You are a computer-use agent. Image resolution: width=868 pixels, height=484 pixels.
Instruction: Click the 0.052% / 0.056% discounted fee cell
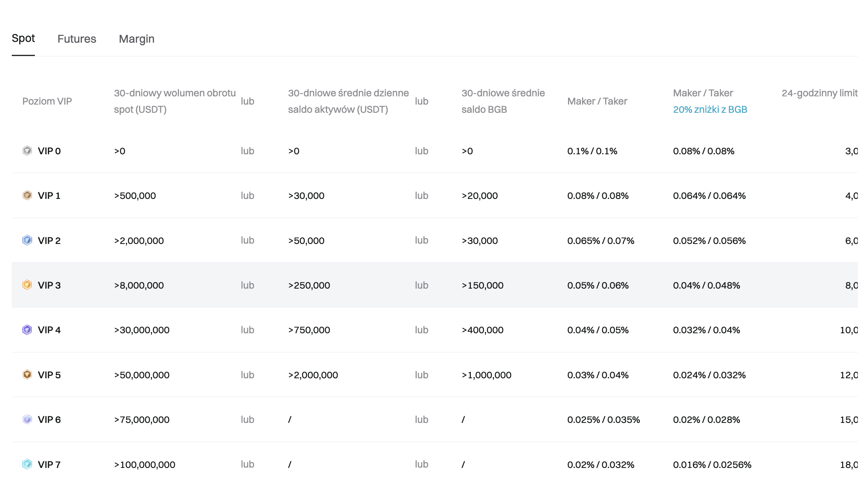click(x=709, y=241)
